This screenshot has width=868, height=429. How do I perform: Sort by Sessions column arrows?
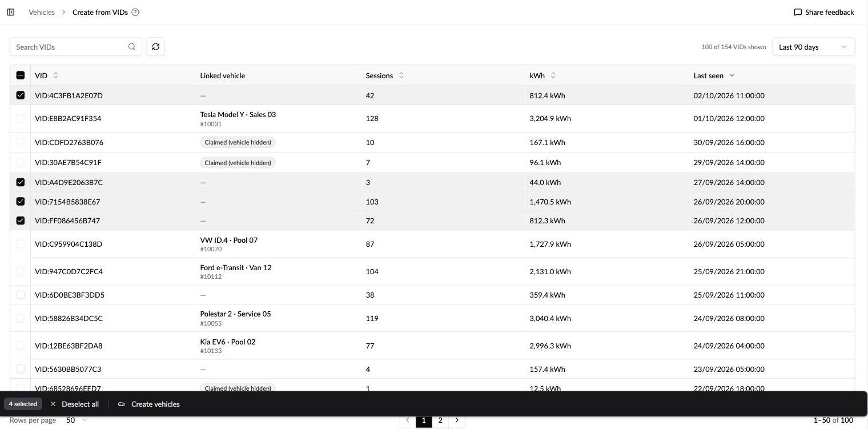(401, 75)
